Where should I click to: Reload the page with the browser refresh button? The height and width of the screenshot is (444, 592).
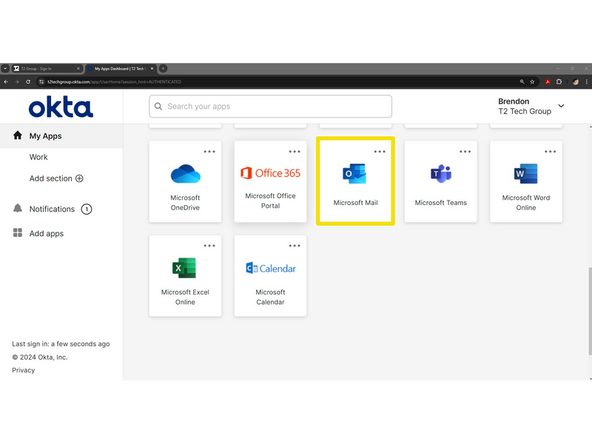(x=28, y=82)
